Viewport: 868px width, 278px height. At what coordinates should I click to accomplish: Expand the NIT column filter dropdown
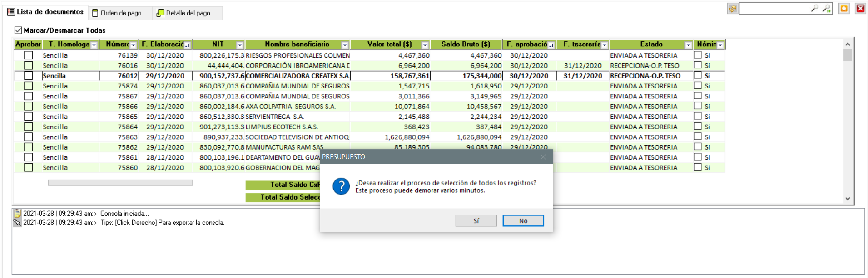click(x=240, y=45)
